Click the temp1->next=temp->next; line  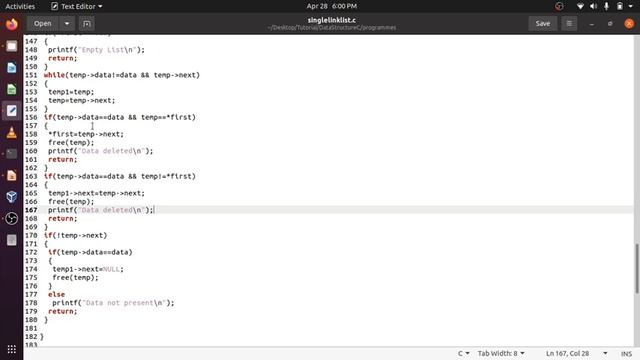pyautogui.click(x=96, y=193)
